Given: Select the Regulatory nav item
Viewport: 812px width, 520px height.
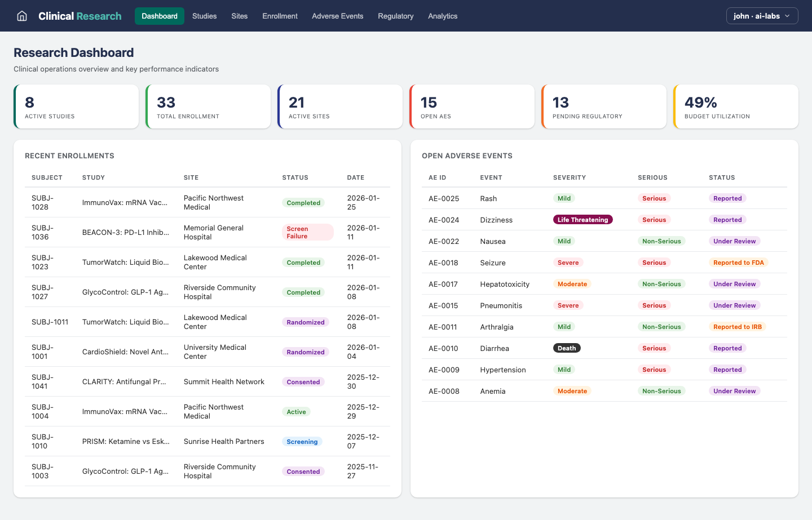Looking at the screenshot, I should tap(395, 16).
